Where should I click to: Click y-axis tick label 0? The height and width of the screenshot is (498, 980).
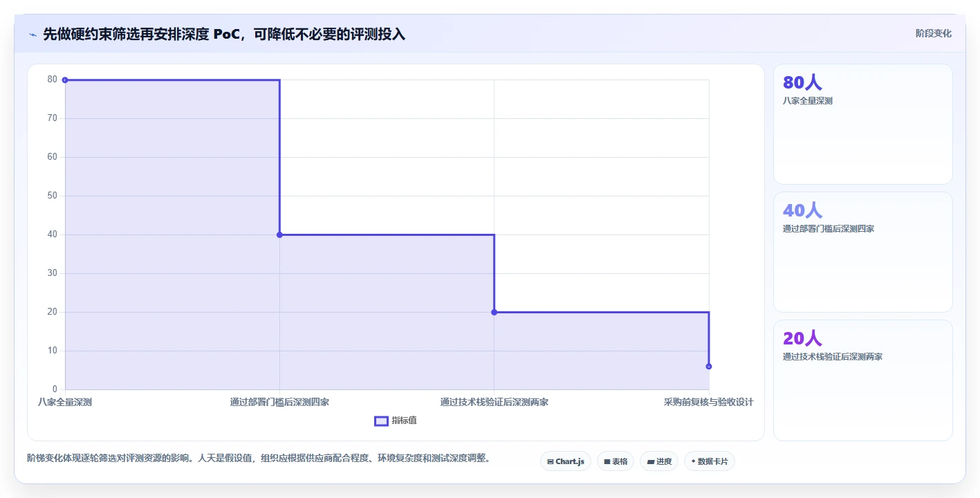tap(55, 389)
